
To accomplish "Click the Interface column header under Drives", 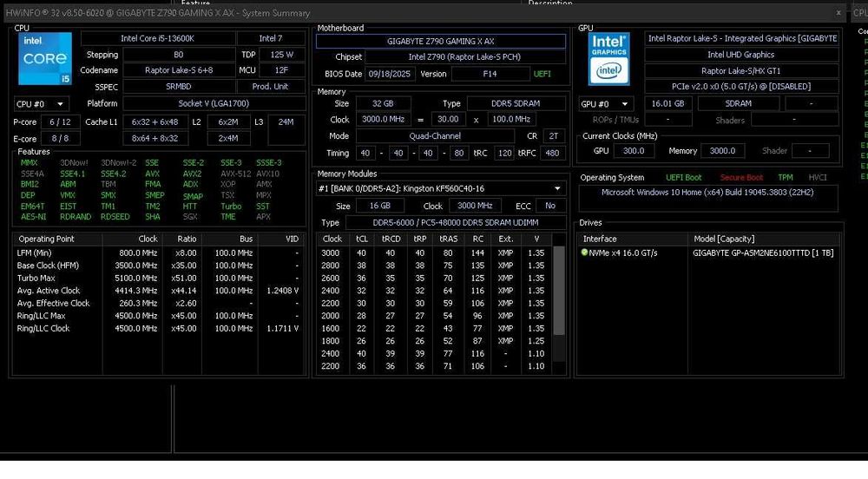I will (x=633, y=239).
